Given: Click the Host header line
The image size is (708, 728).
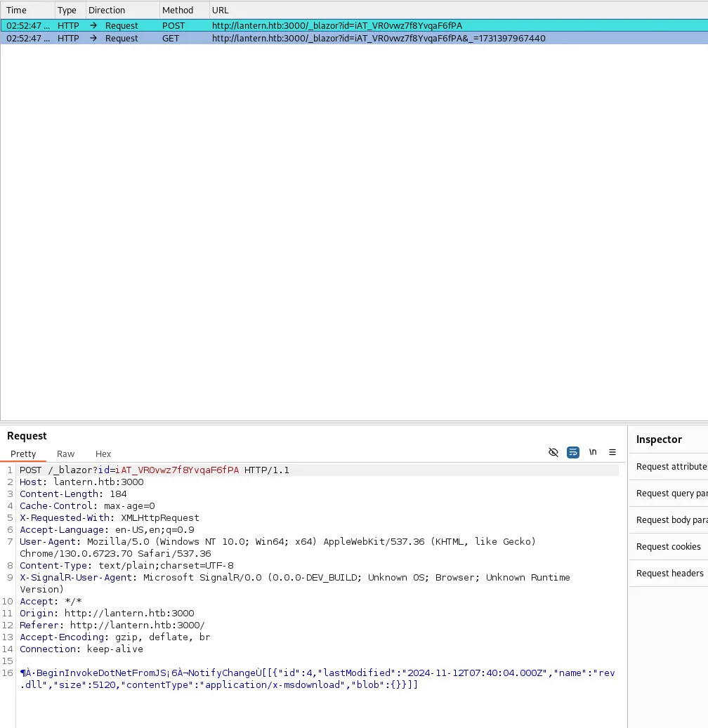Looking at the screenshot, I should 81,482.
